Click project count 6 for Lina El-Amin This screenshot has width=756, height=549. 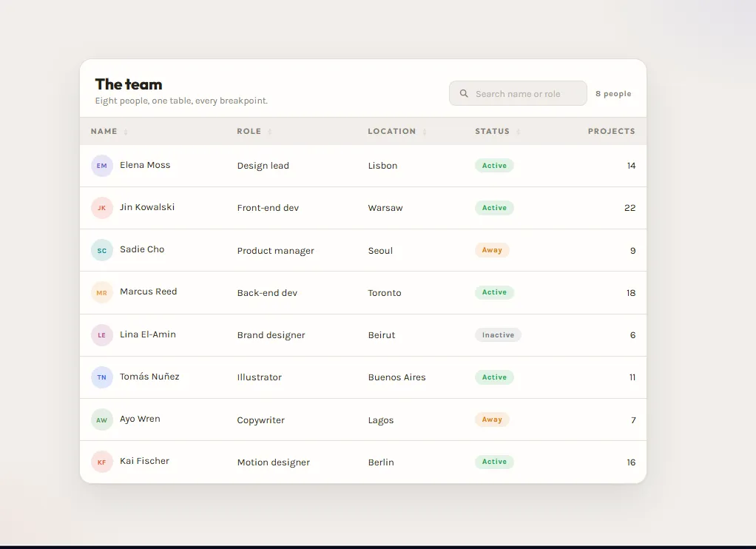coord(632,335)
